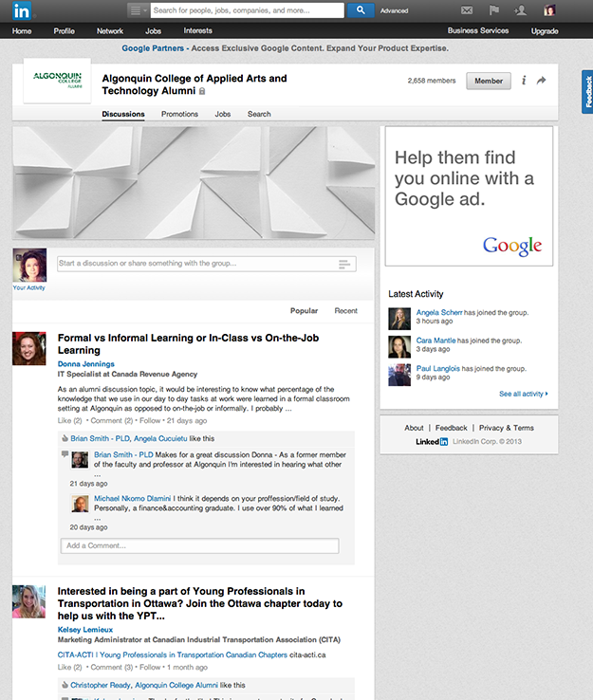Click in the top search field

click(x=247, y=10)
